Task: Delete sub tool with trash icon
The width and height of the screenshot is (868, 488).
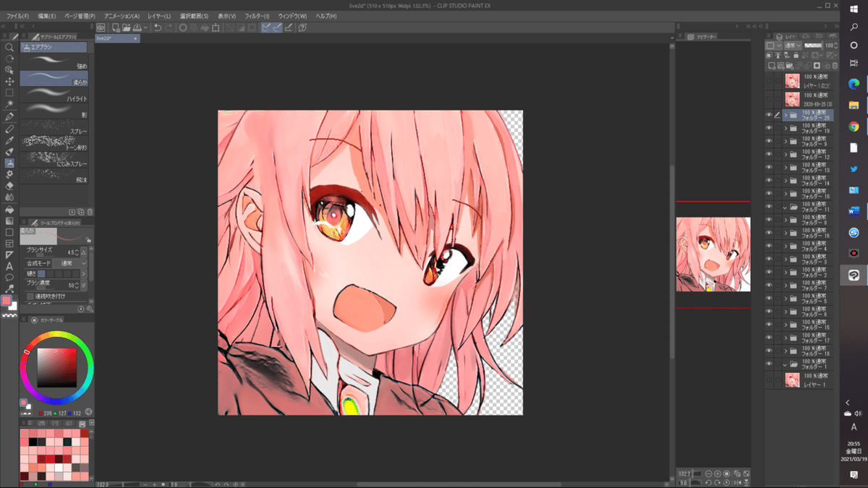Action: tap(89, 212)
